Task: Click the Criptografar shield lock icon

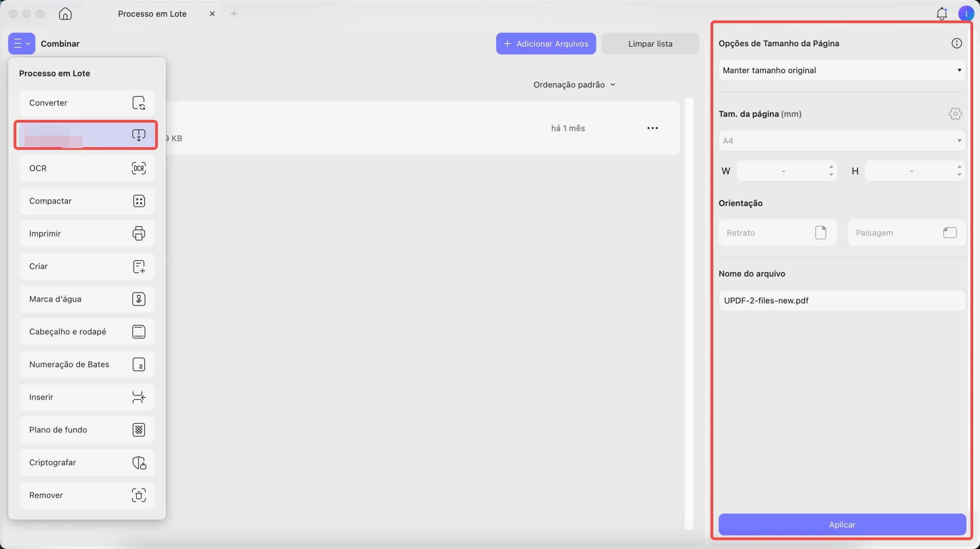Action: tap(139, 462)
